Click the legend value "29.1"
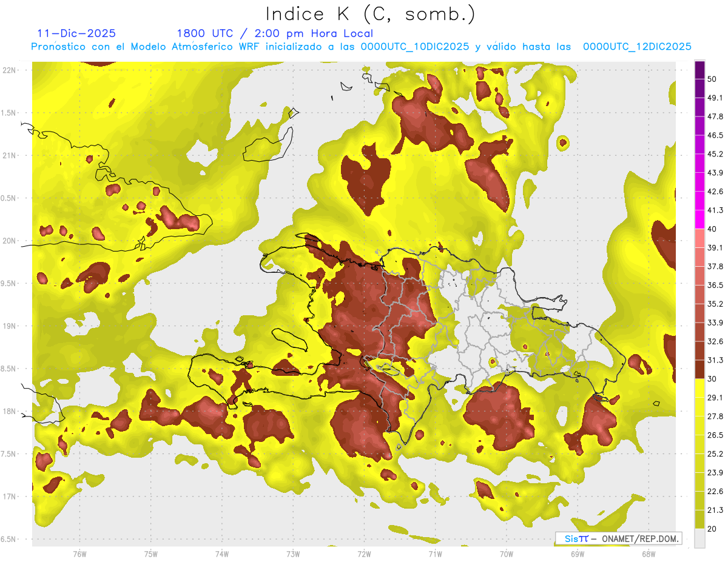Image resolution: width=728 pixels, height=562 pixels. coord(715,398)
